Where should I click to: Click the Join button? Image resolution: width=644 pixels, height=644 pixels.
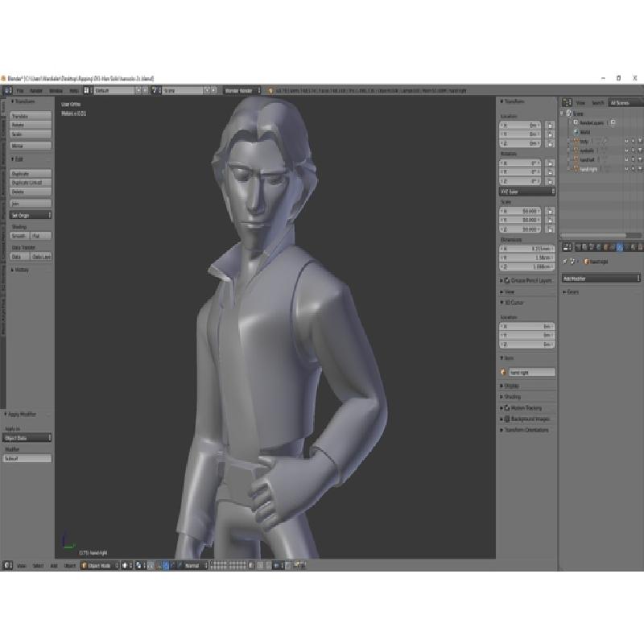[31, 204]
